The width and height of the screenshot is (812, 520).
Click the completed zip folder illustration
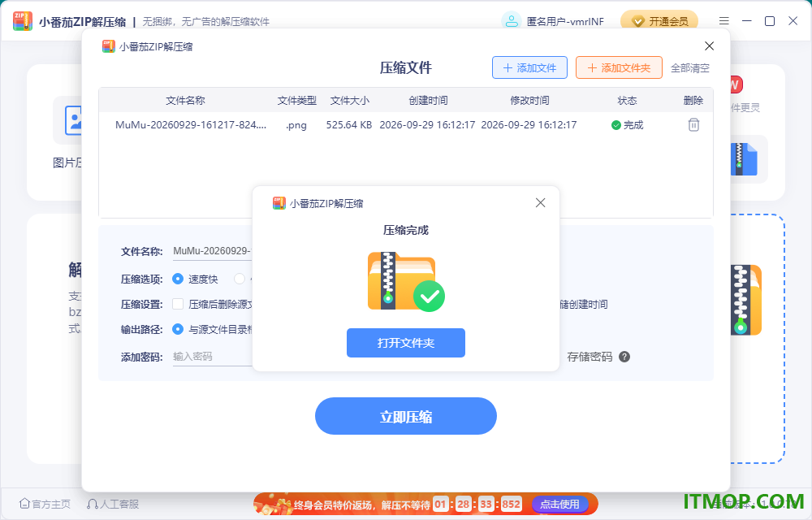coord(406,282)
